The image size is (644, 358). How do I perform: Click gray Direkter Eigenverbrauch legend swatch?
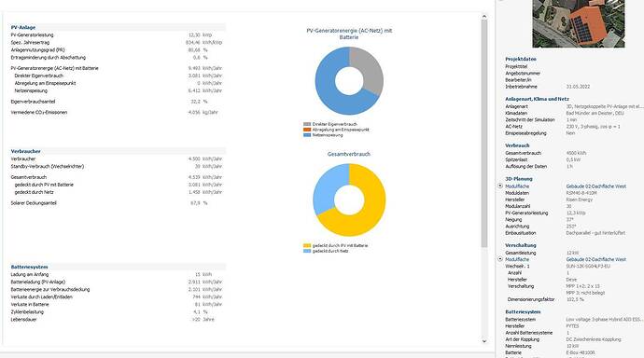pyautogui.click(x=307, y=124)
